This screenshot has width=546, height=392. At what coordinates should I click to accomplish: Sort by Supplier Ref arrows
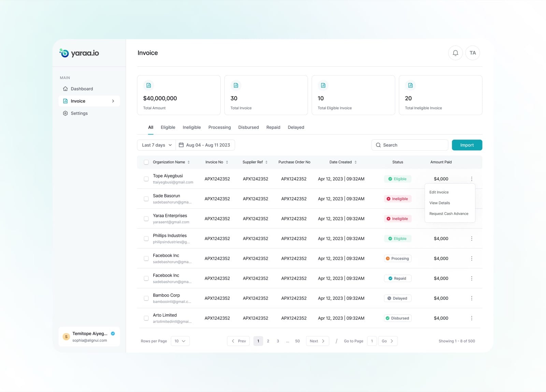pyautogui.click(x=267, y=162)
